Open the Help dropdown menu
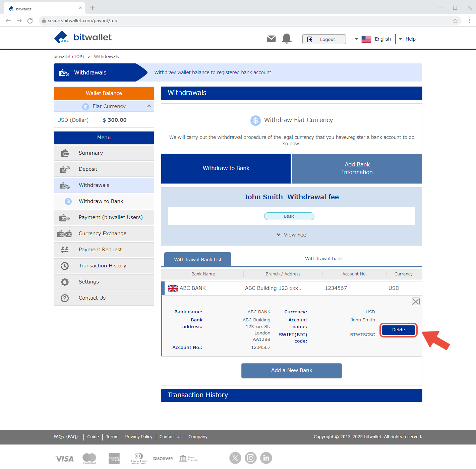This screenshot has width=476, height=469. click(407, 39)
